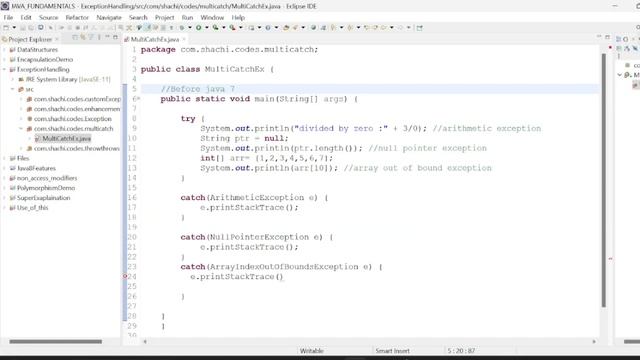Viewport: 640px width, 360px height.
Task: Click the error marker on line 24
Action: pos(125,276)
